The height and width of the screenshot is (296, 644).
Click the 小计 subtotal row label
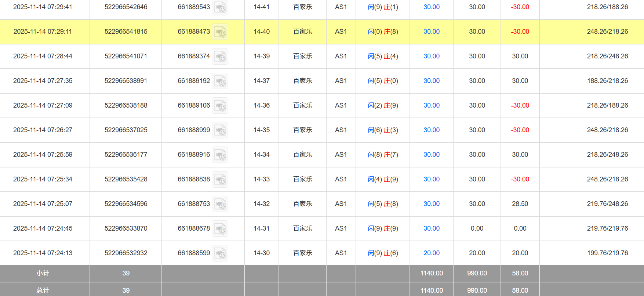click(43, 273)
